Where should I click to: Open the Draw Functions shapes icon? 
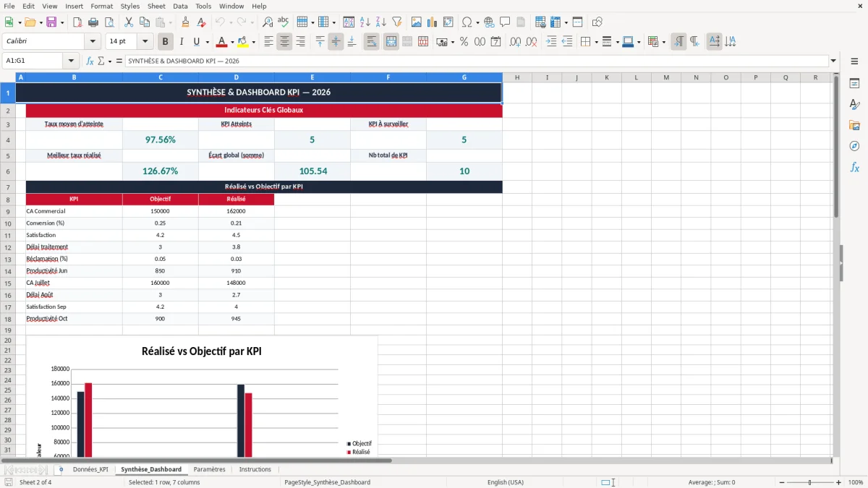pyautogui.click(x=597, y=22)
